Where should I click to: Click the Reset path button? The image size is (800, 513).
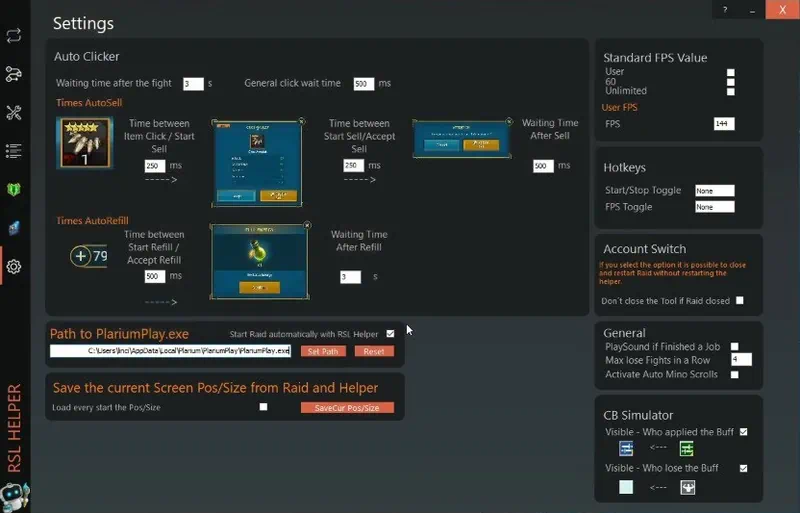click(x=374, y=351)
